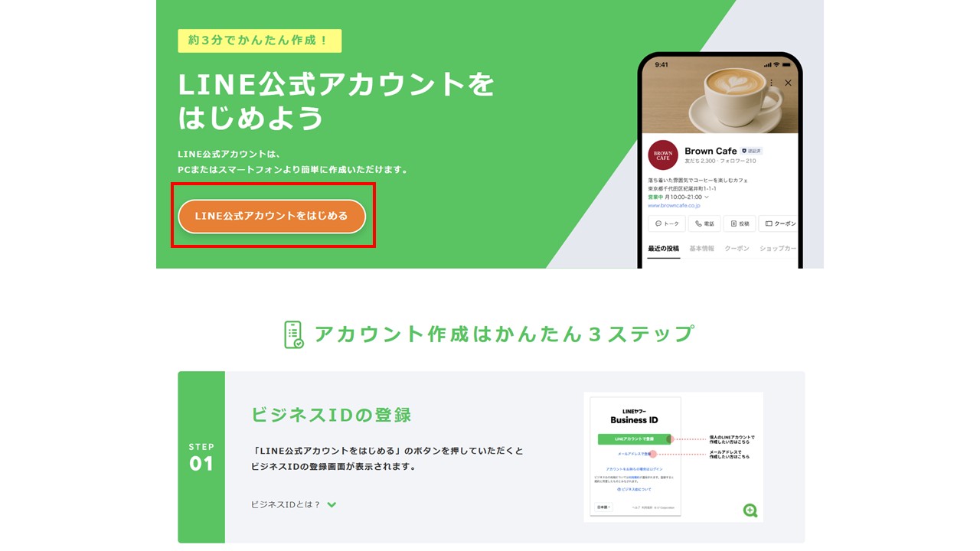Close the Brown Cafe profile with X
This screenshot has width=980, height=551.
788,83
